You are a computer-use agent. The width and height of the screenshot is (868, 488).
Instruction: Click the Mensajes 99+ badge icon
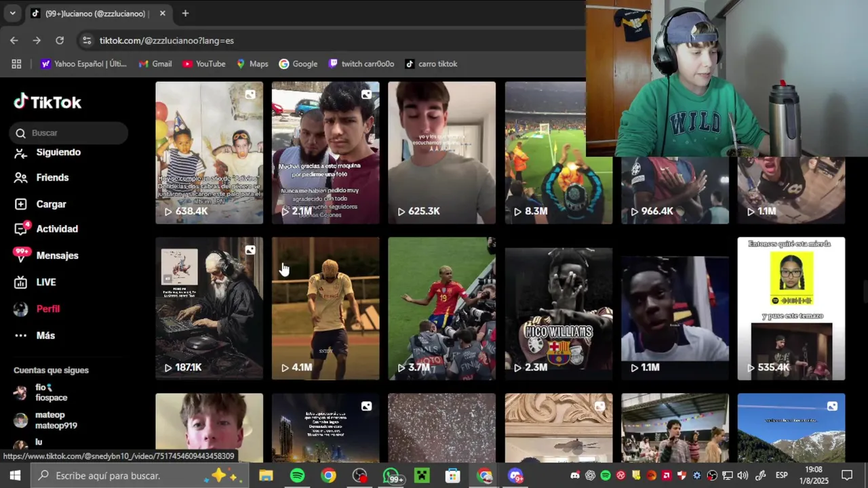tap(22, 254)
